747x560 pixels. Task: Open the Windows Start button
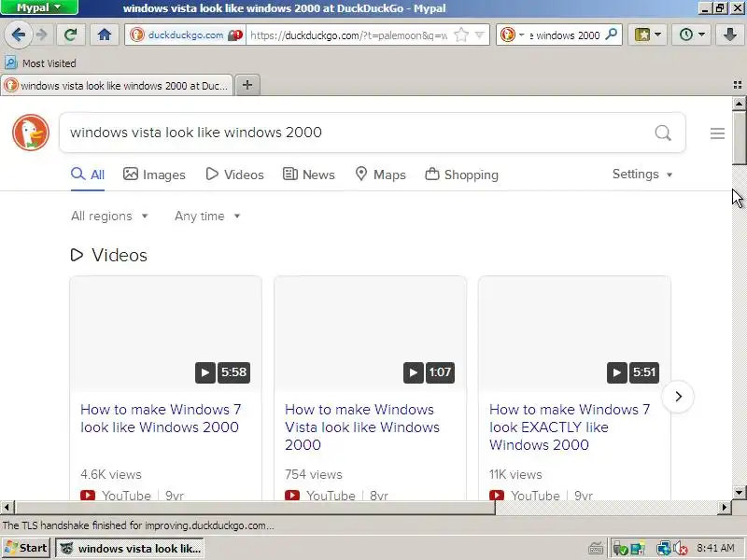click(x=26, y=548)
